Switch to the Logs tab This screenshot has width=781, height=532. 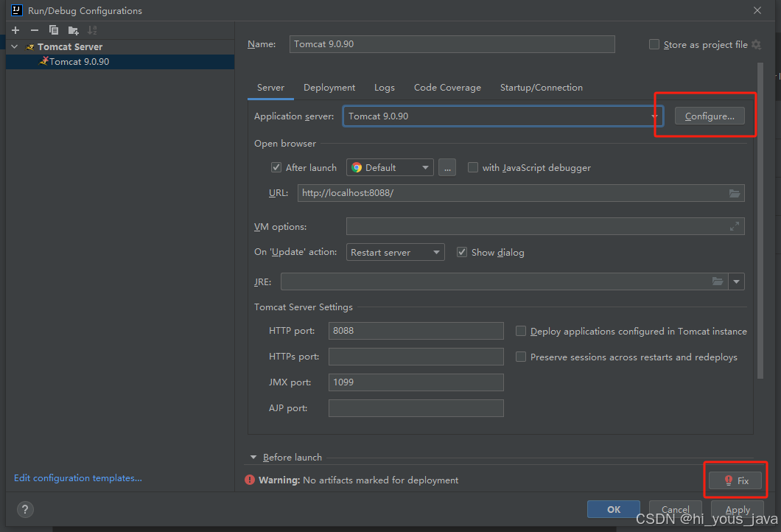pyautogui.click(x=384, y=88)
